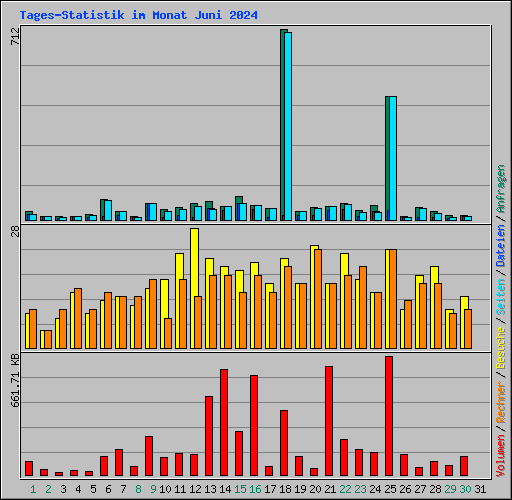Click day 18 on the x-axis
This screenshot has width=512, height=500.
click(285, 489)
